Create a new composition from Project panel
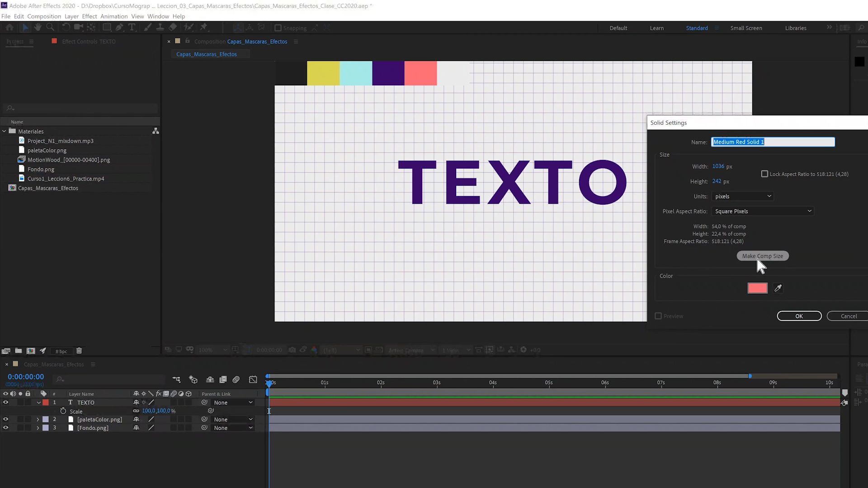The width and height of the screenshot is (868, 488). pos(31,351)
